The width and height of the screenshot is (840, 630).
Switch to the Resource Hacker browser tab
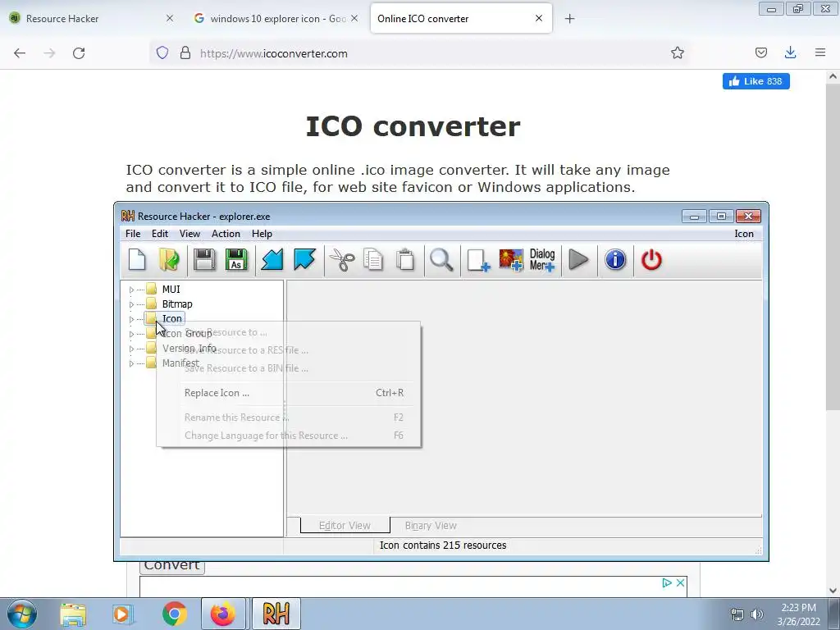coord(91,19)
